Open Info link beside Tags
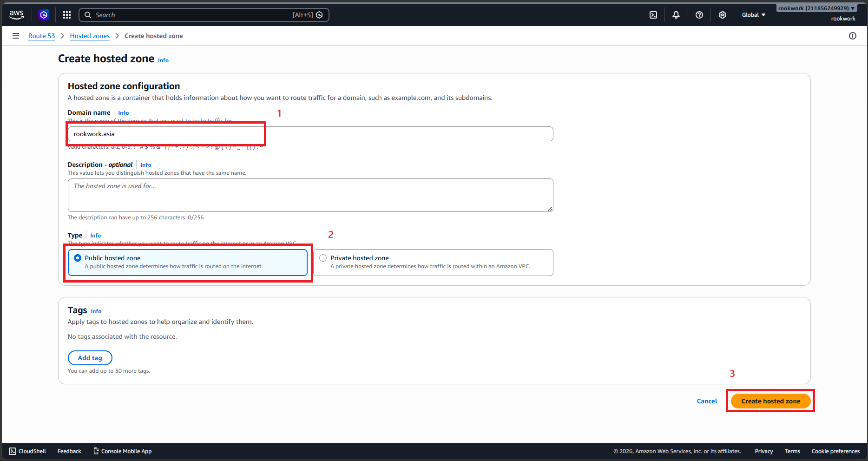The height and width of the screenshot is (461, 868). tap(96, 311)
